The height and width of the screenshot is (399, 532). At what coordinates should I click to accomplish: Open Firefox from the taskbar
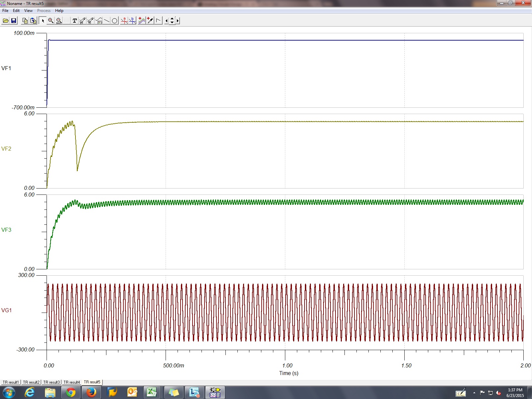pos(91,393)
